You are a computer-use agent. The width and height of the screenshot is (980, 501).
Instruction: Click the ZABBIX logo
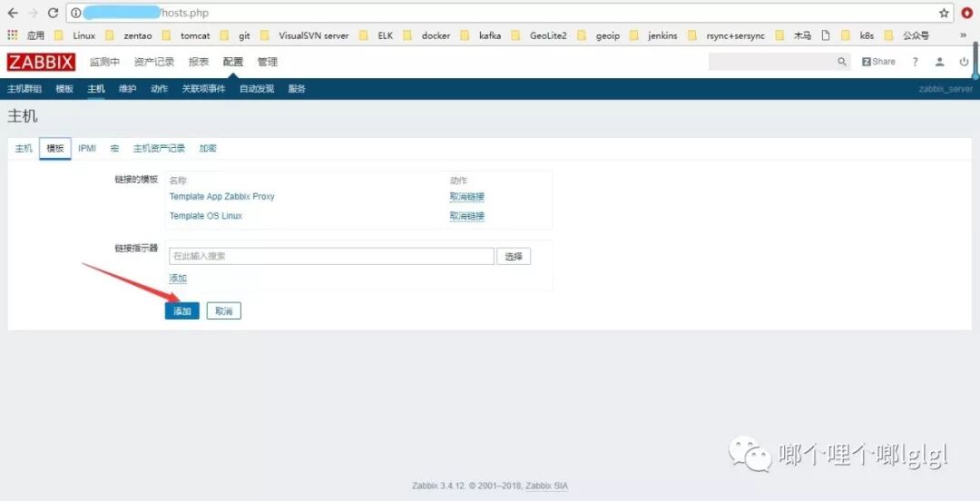(41, 62)
